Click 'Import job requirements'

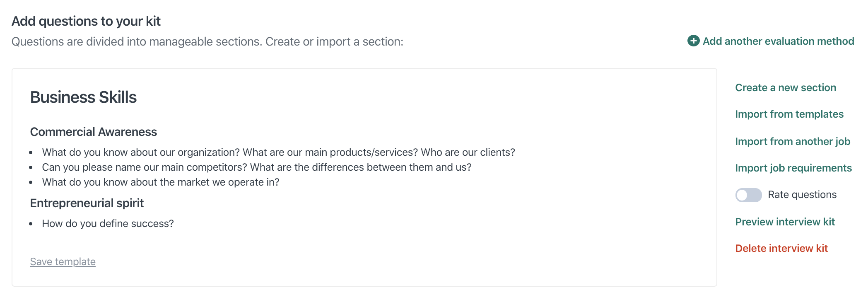[793, 168]
